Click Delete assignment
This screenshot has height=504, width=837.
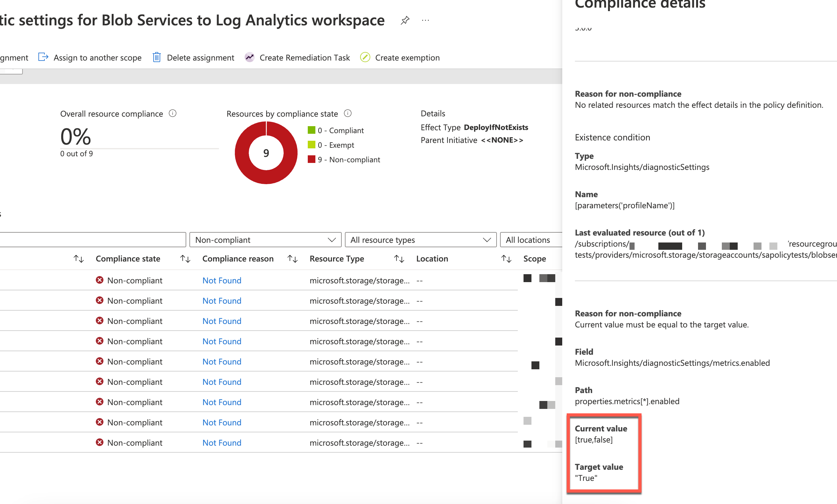tap(201, 57)
